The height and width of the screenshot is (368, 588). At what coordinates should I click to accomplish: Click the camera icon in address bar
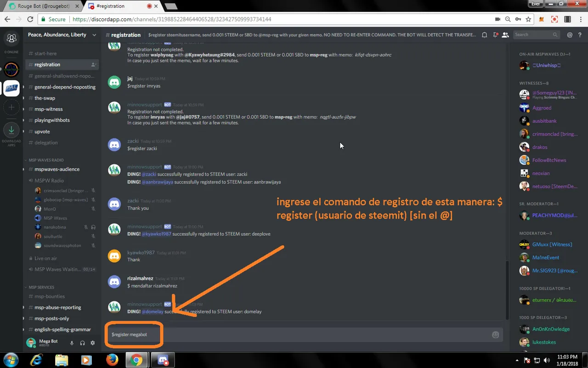[x=498, y=19]
